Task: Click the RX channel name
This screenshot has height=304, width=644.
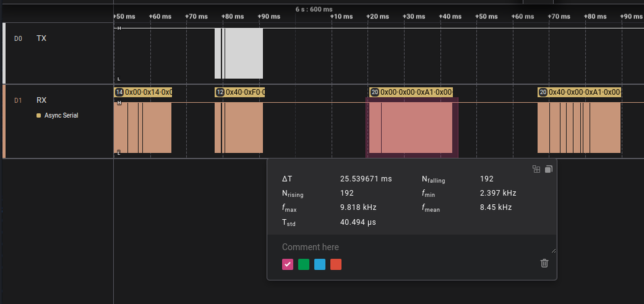Action: [x=41, y=100]
